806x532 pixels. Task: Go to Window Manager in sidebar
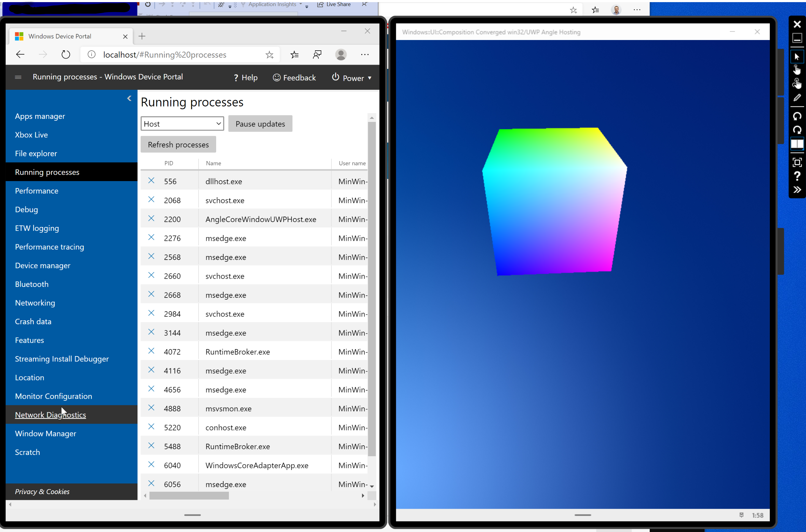[x=46, y=434]
